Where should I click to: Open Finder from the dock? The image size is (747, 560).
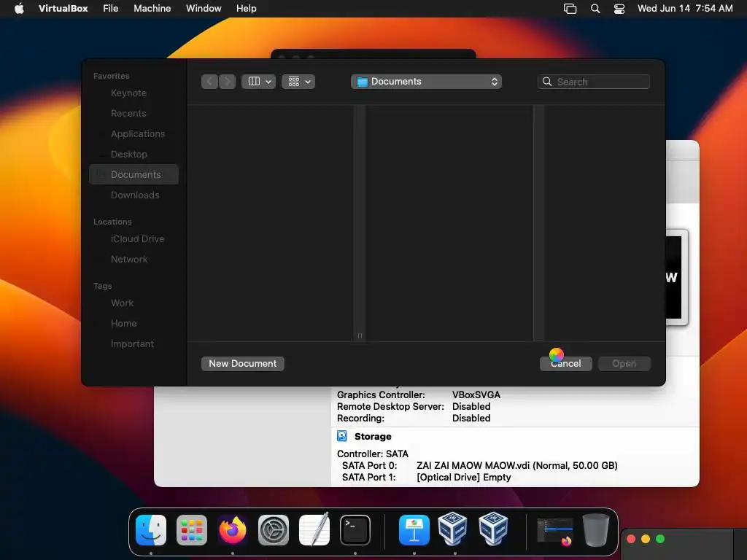click(x=151, y=530)
